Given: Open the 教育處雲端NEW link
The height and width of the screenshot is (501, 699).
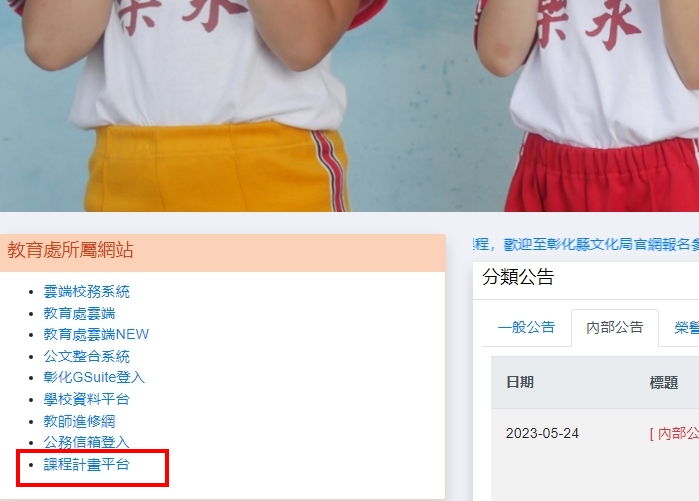Looking at the screenshot, I should click(x=96, y=334).
